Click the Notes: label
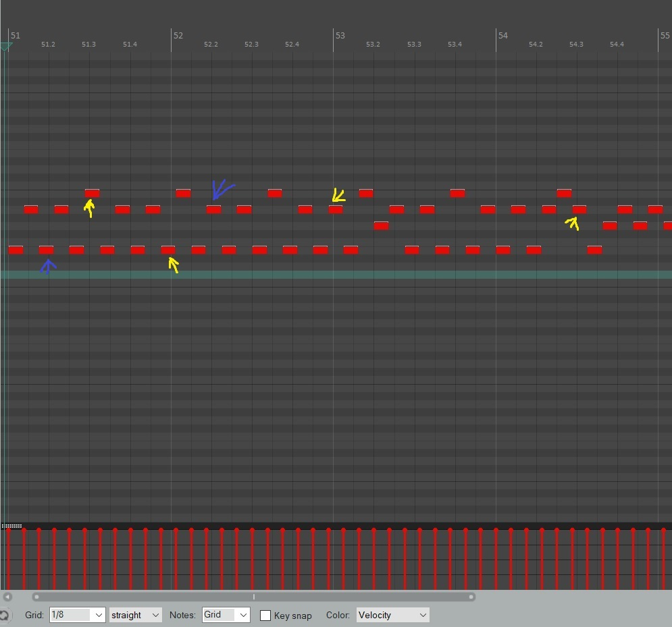The image size is (672, 627). [x=182, y=615]
